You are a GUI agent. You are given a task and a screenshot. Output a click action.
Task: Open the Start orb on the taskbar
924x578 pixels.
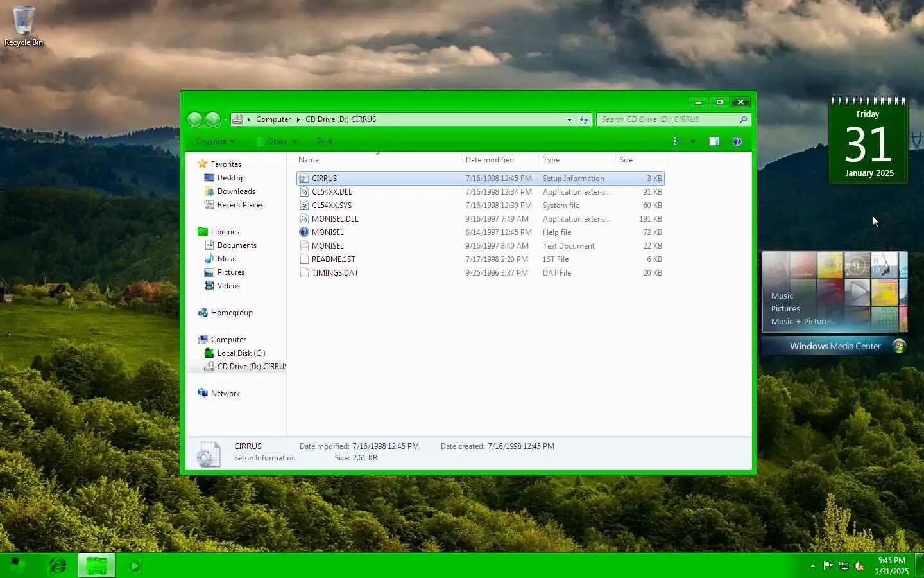(x=18, y=566)
